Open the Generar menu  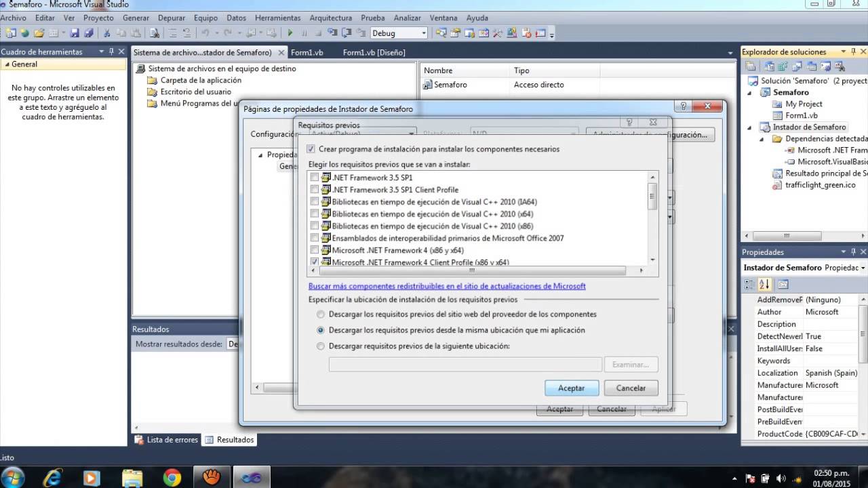(x=136, y=18)
